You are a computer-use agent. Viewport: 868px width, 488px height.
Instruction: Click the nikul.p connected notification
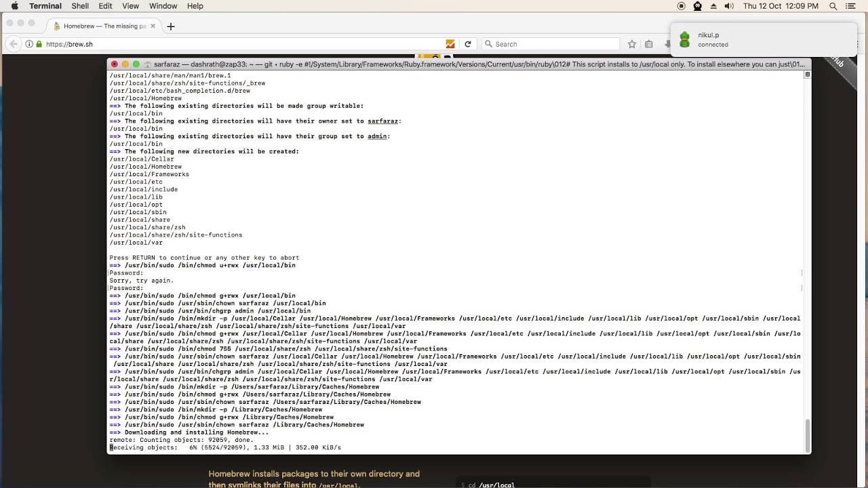764,39
